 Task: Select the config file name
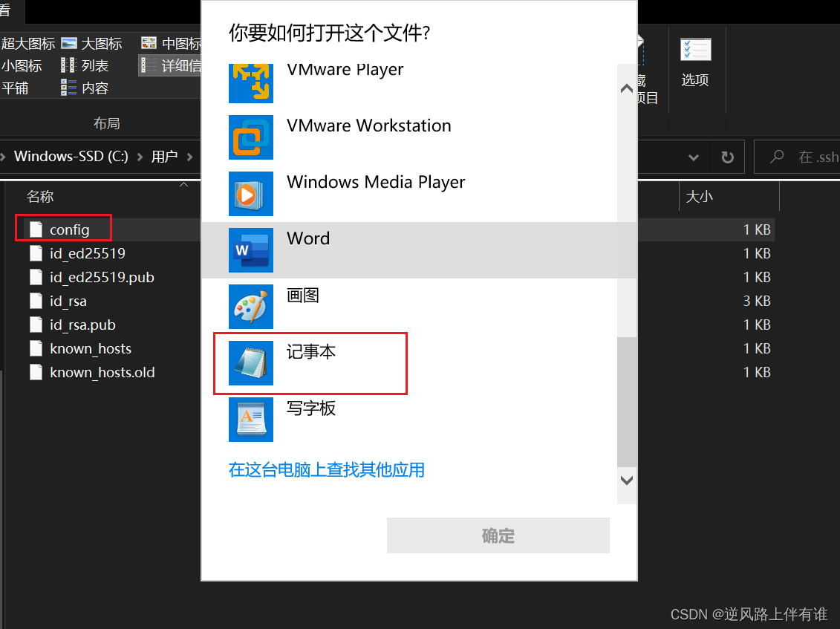(x=70, y=229)
